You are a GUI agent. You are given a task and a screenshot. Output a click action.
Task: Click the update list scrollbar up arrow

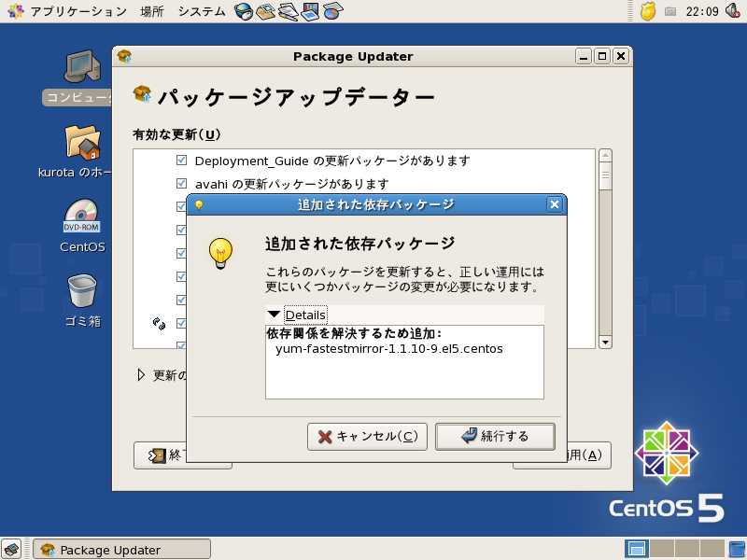pos(605,155)
